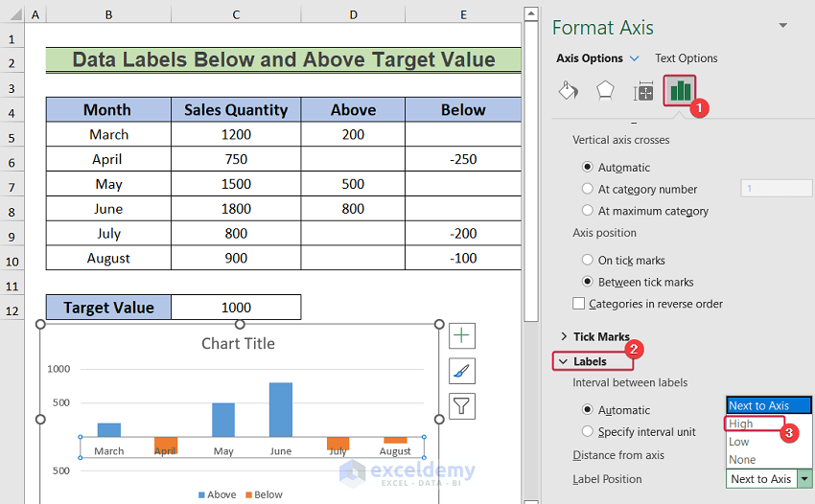Select column C header
The width and height of the screenshot is (815, 504).
pyautogui.click(x=236, y=14)
